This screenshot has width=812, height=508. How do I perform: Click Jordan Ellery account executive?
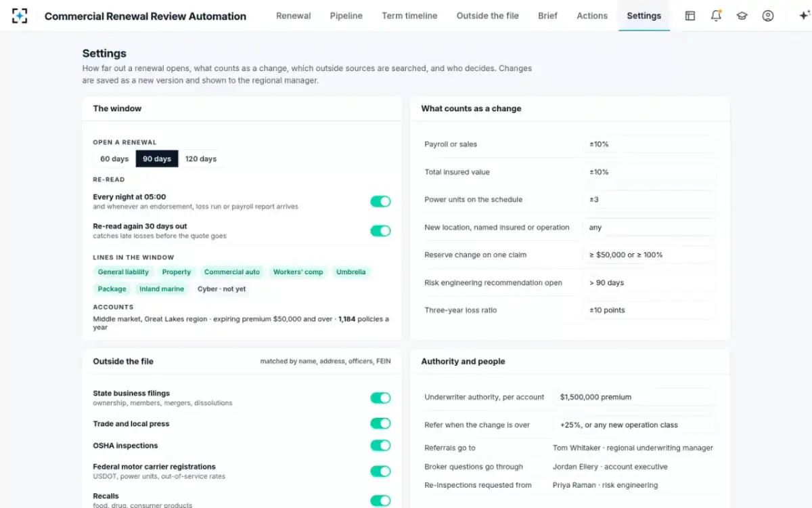610,467
